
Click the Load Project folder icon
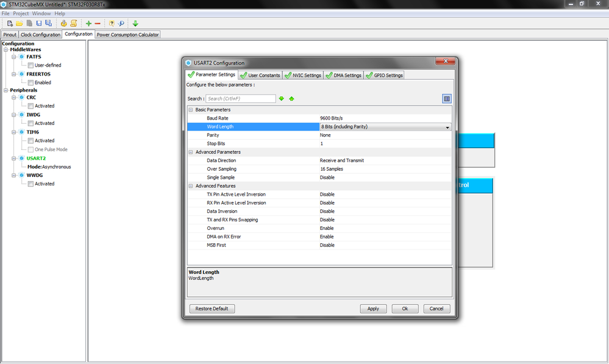20,23
